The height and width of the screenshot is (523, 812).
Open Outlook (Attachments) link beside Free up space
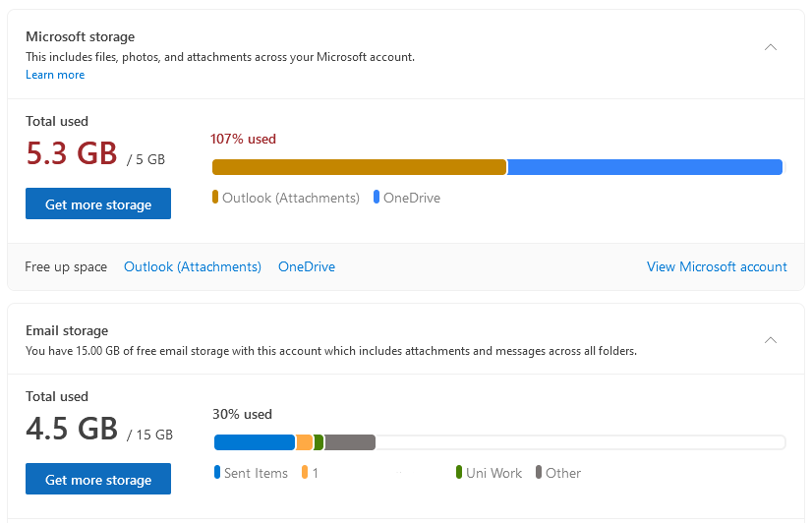[x=193, y=266]
